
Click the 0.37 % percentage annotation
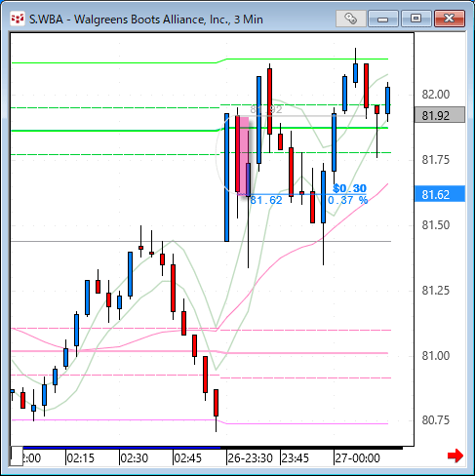[348, 200]
